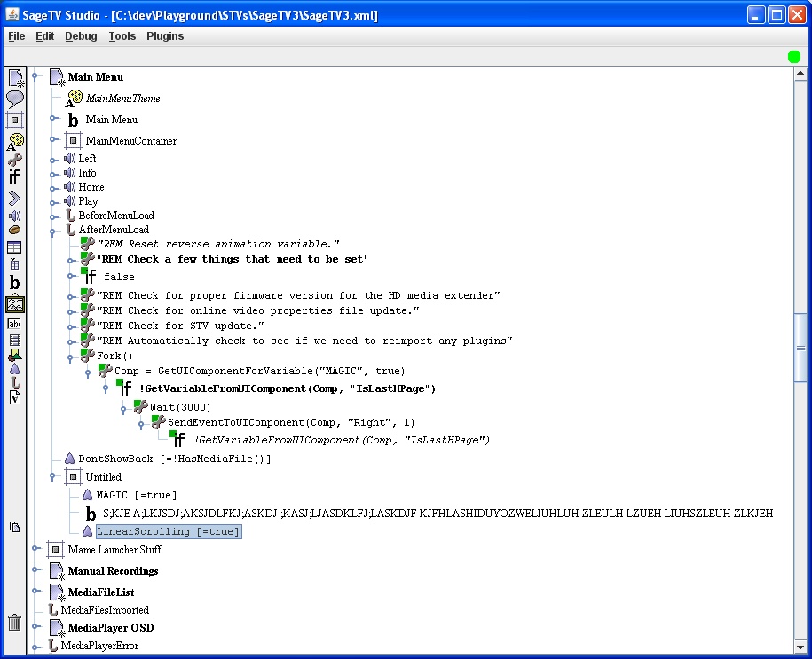This screenshot has width=812, height=659.
Task: Click the vertical scrollbar thumb
Action: (x=800, y=348)
